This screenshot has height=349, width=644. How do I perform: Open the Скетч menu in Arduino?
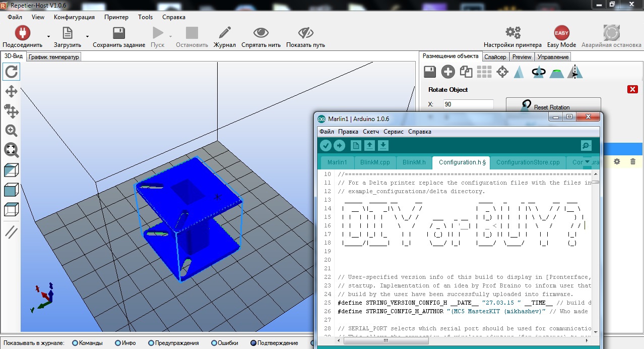[x=371, y=132]
